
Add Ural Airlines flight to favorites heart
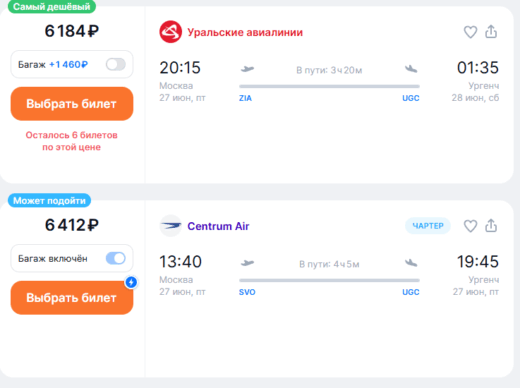(470, 32)
